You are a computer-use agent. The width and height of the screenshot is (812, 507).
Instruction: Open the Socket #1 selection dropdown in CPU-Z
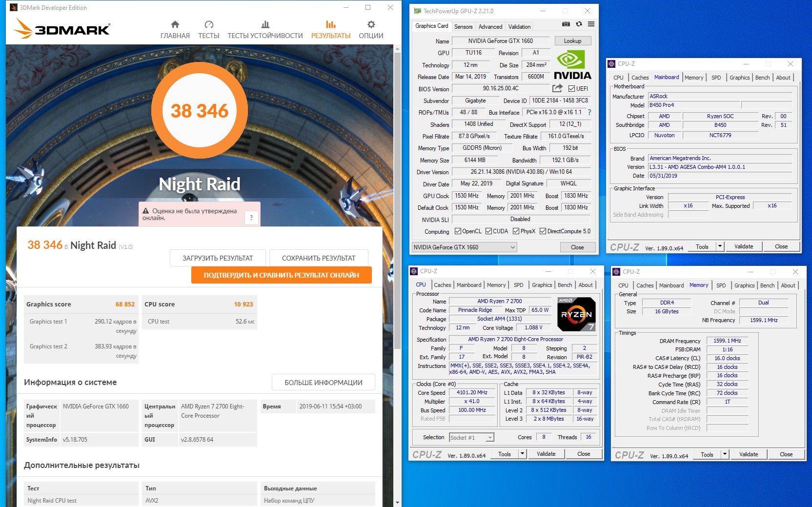472,437
